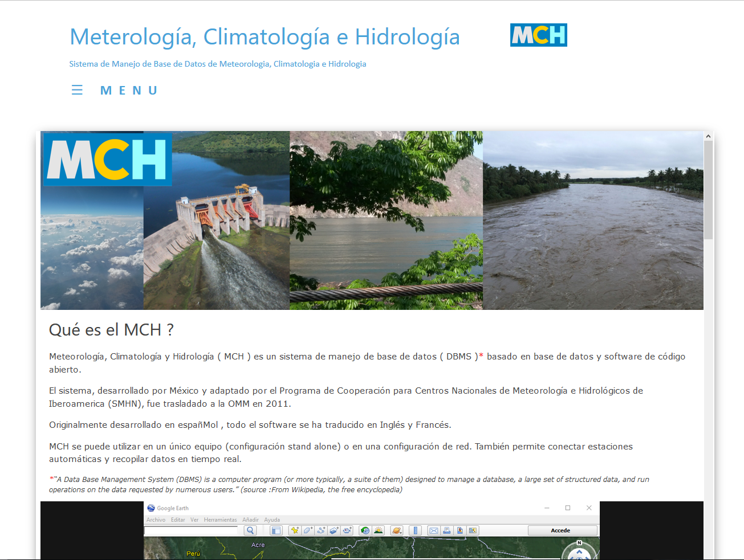Toggle the Google Earth sidebar panel icon
Screen dimensions: 744x560
tap(276, 530)
